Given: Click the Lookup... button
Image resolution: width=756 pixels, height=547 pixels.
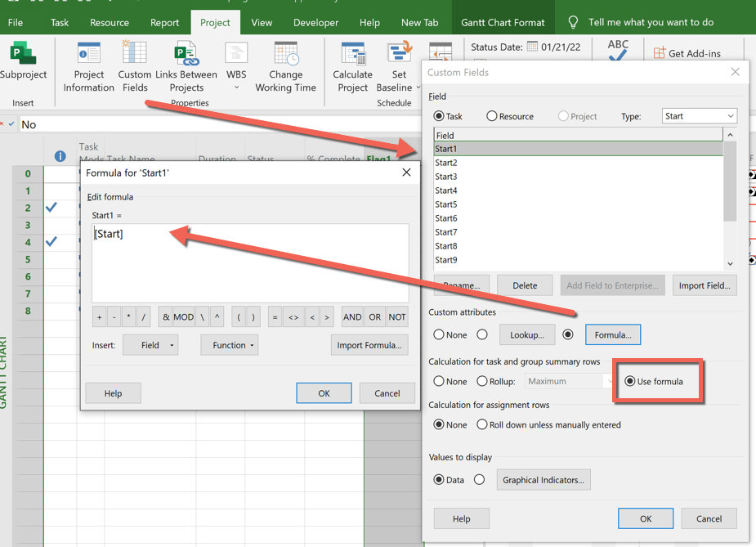Looking at the screenshot, I should (527, 334).
